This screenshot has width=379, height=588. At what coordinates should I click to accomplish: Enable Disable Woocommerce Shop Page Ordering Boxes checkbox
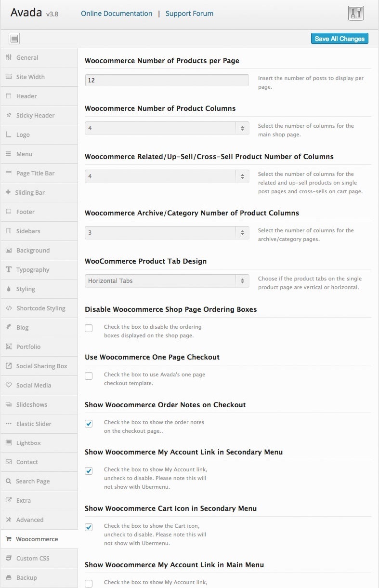(x=89, y=328)
